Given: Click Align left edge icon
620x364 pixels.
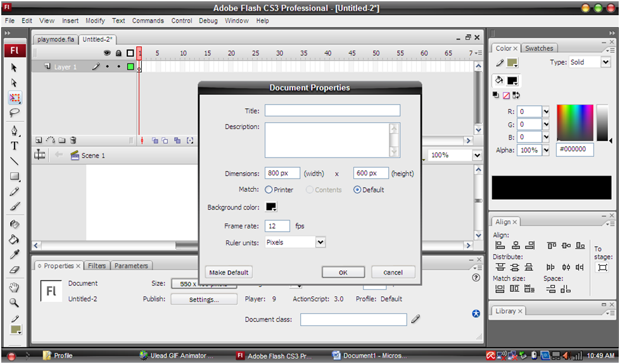Looking at the screenshot, I should coord(500,246).
